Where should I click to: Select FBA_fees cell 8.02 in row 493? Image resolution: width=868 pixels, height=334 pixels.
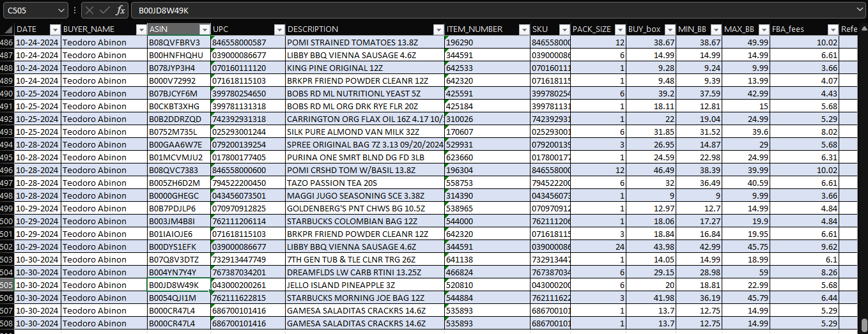click(805, 132)
